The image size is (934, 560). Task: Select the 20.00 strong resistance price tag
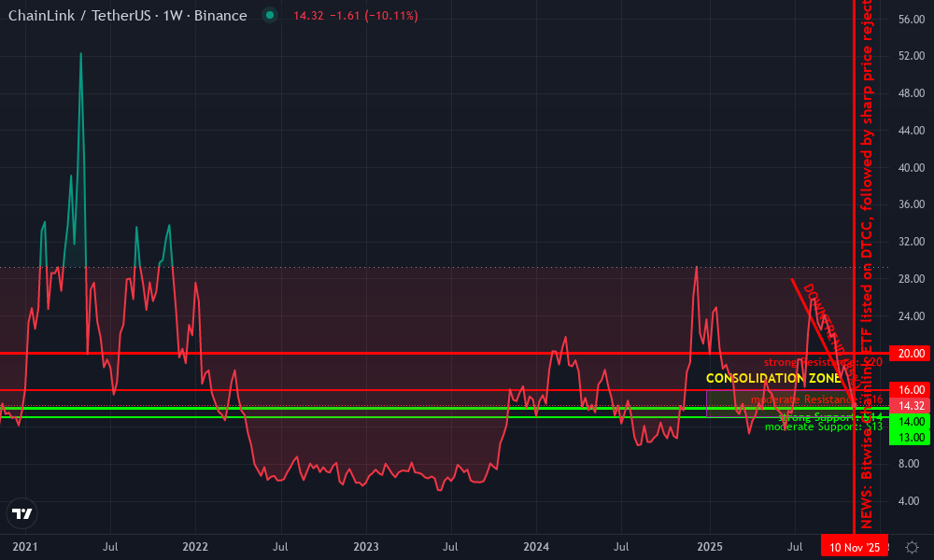(905, 354)
